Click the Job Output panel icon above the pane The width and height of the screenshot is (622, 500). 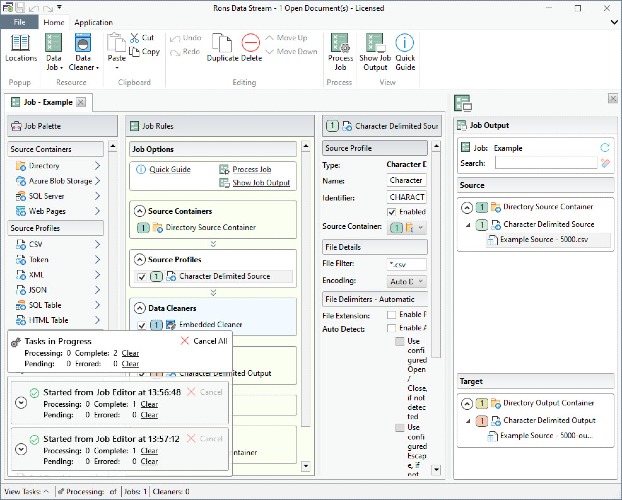coord(463,103)
